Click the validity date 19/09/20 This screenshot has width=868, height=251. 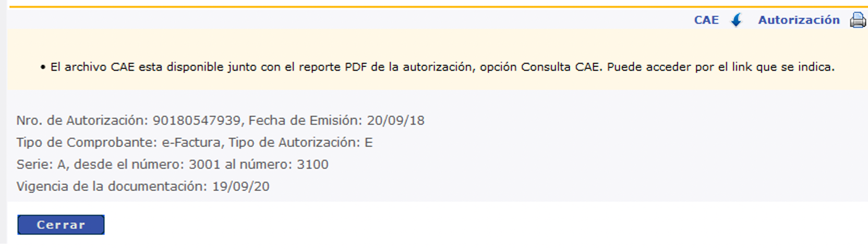pos(240,186)
